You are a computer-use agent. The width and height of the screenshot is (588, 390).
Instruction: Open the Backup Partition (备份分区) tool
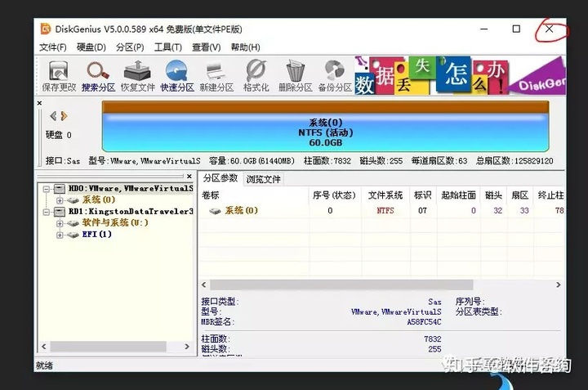click(335, 77)
